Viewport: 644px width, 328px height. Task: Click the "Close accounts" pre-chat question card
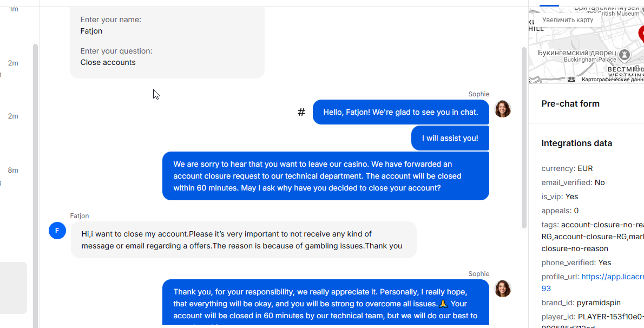pos(167,43)
